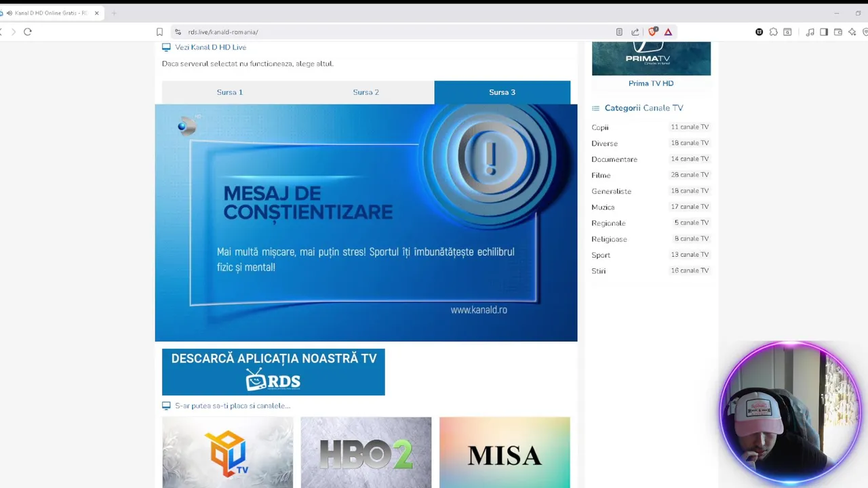Open the Muzica category
Image resolution: width=868 pixels, height=488 pixels.
point(603,207)
